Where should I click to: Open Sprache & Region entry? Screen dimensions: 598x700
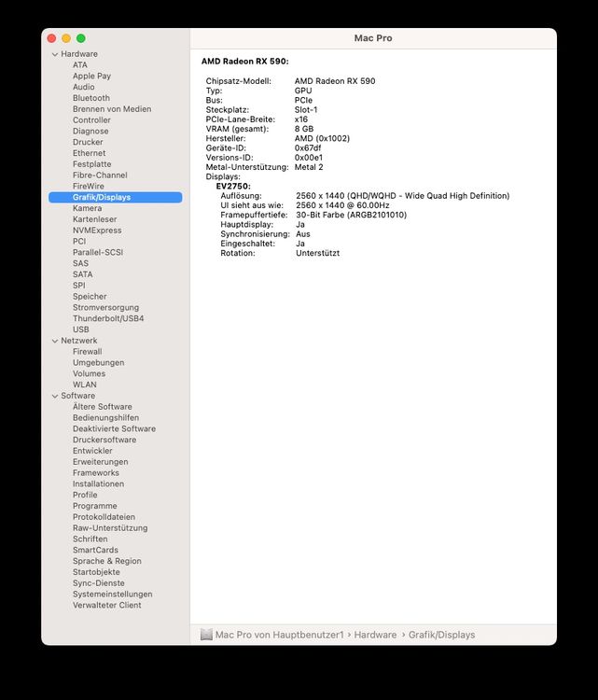click(107, 561)
